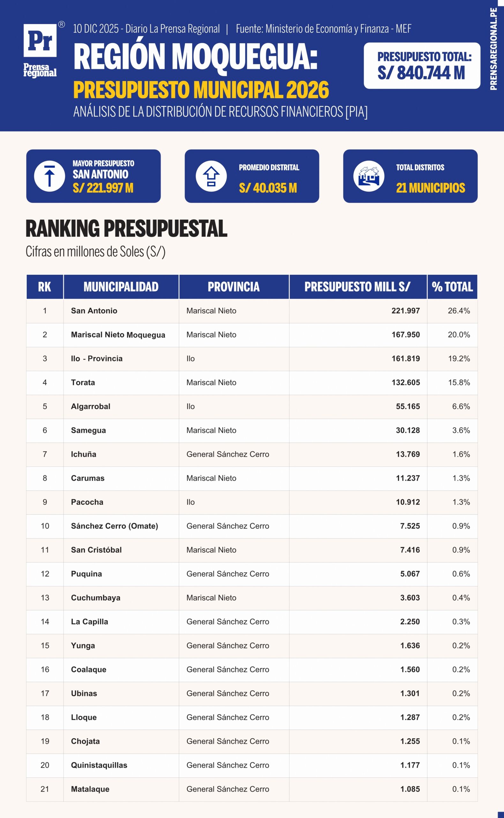Click the 55.165 budget value for Algarrobal
This screenshot has height=818, width=504.
click(408, 406)
